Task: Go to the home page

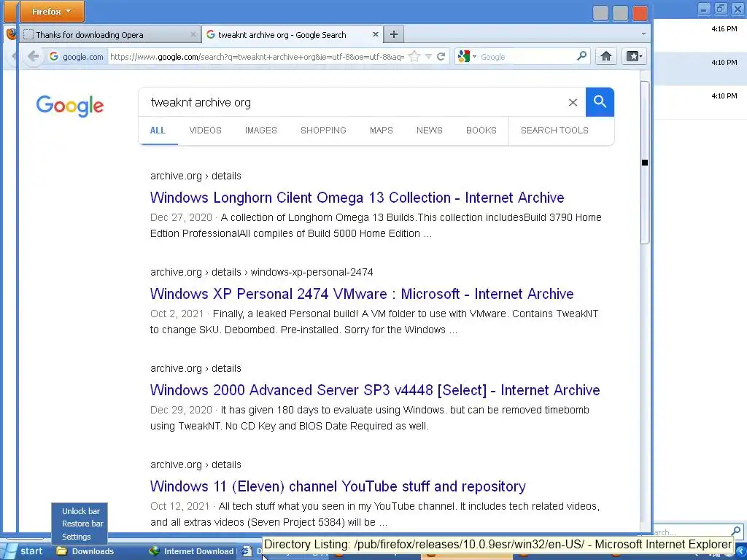Action: (x=606, y=56)
